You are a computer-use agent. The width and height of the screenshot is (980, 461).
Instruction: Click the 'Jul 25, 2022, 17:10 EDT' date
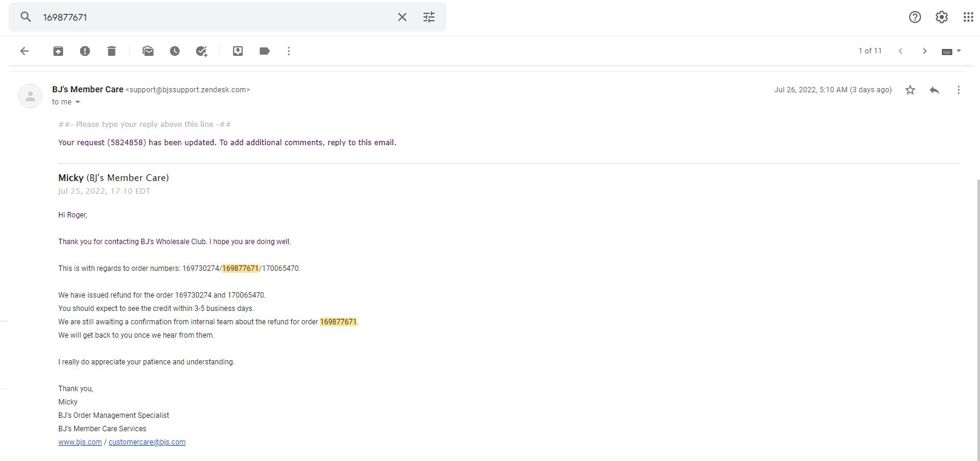tap(104, 191)
